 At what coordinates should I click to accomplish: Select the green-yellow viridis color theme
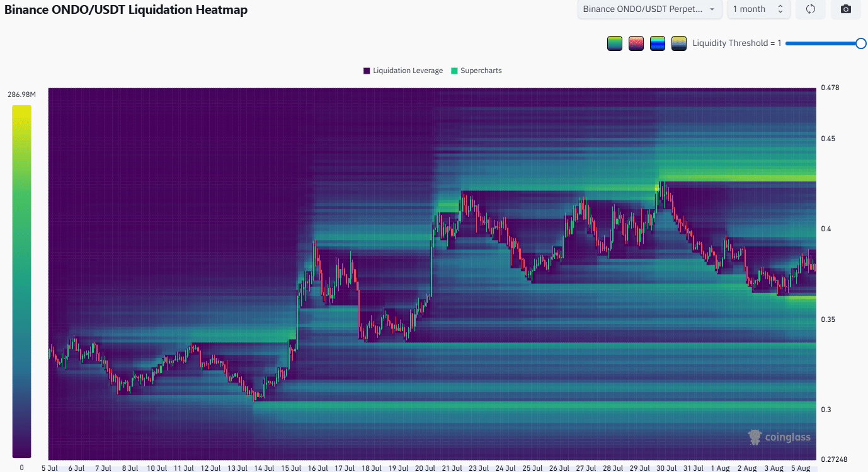click(x=615, y=43)
